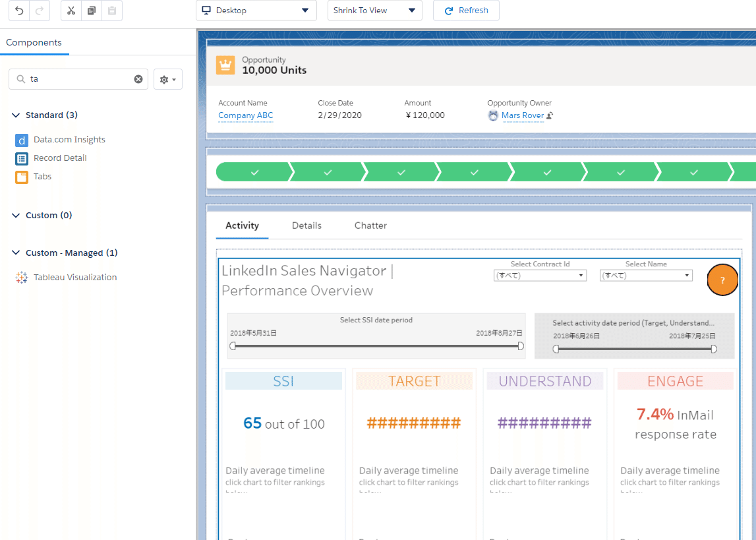Click the Data.com Insights label
Viewport: 756px width, 540px height.
click(x=69, y=139)
